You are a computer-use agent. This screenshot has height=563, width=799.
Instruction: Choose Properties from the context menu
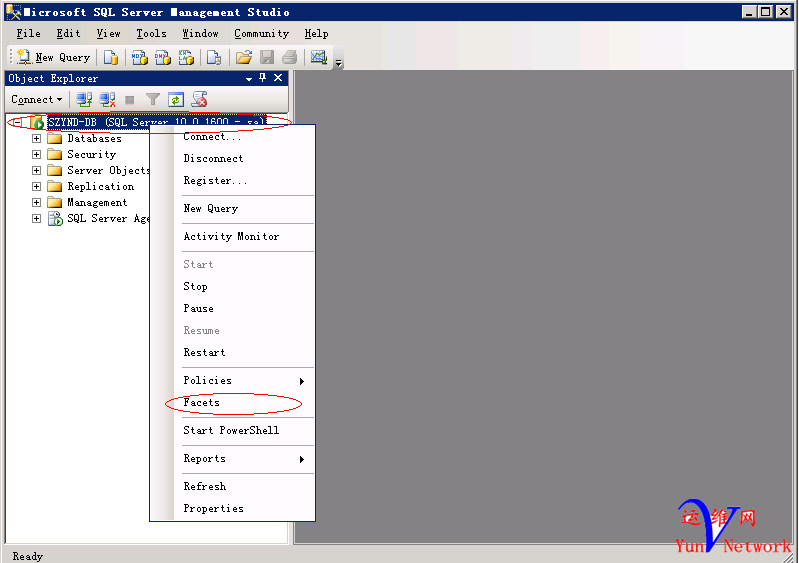pos(232,508)
